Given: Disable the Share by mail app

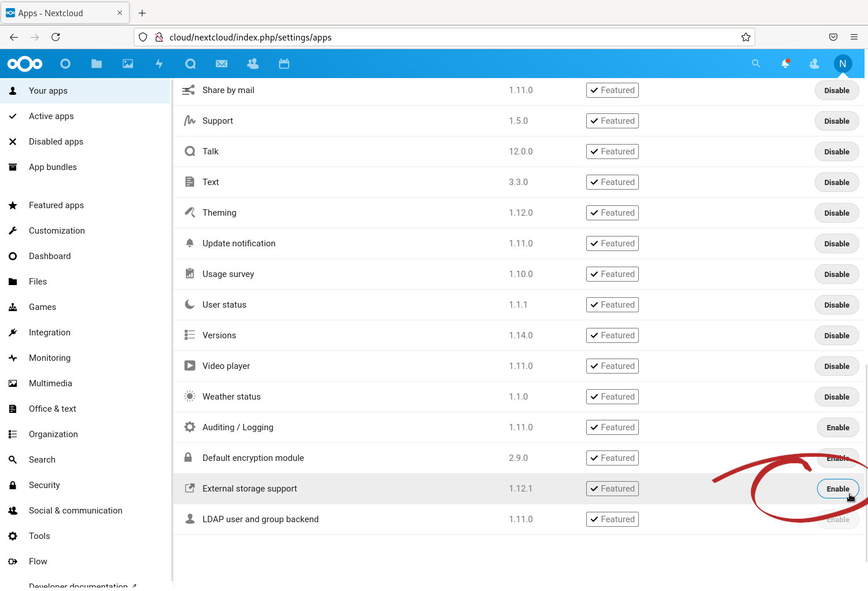Looking at the screenshot, I should point(837,90).
